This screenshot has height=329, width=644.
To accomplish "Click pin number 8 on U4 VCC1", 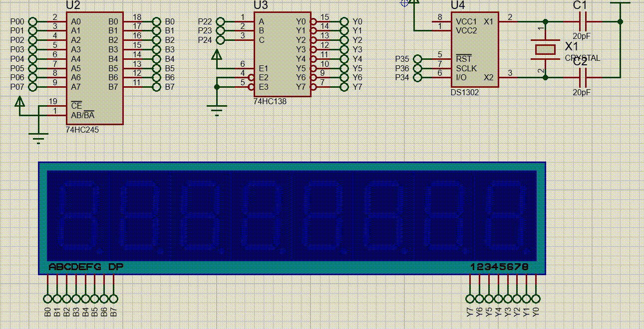I will click(440, 17).
